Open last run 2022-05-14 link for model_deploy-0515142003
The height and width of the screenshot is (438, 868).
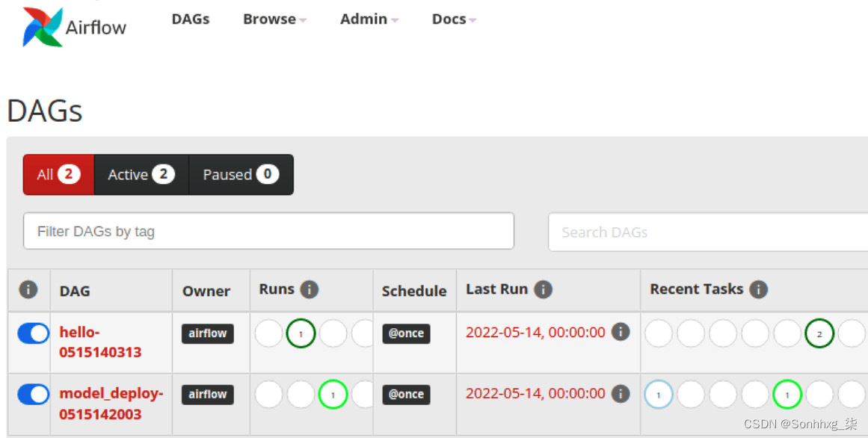(535, 394)
